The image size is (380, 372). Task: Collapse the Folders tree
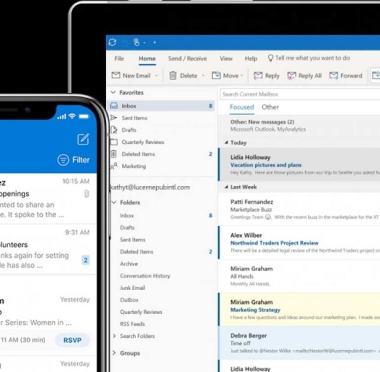coord(114,202)
